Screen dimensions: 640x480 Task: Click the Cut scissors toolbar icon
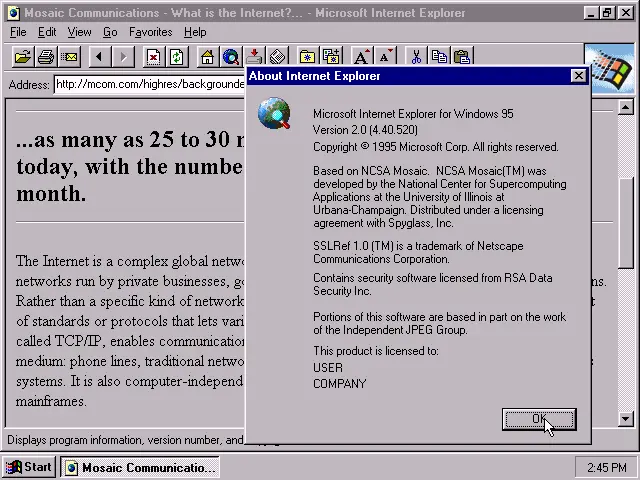[x=416, y=56]
